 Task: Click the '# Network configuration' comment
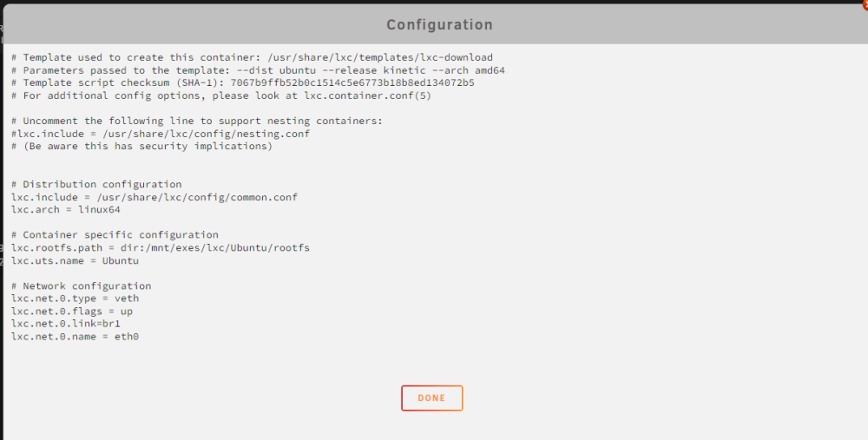click(x=82, y=286)
